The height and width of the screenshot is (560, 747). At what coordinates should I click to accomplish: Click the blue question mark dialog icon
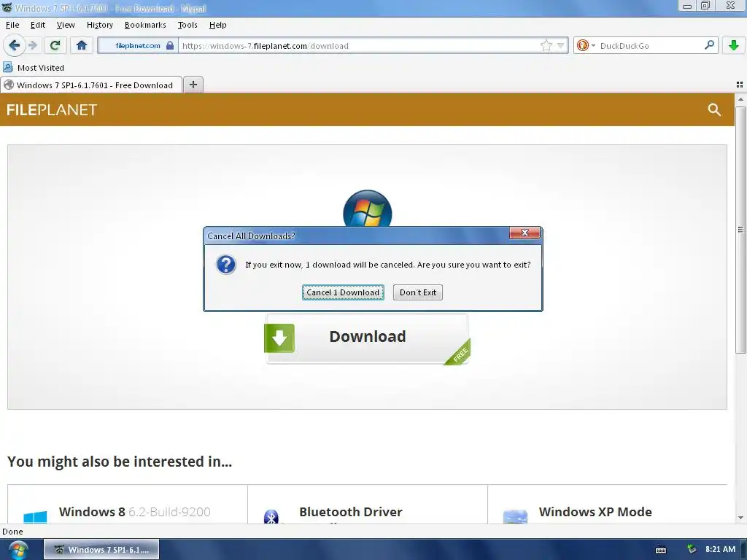tap(226, 265)
